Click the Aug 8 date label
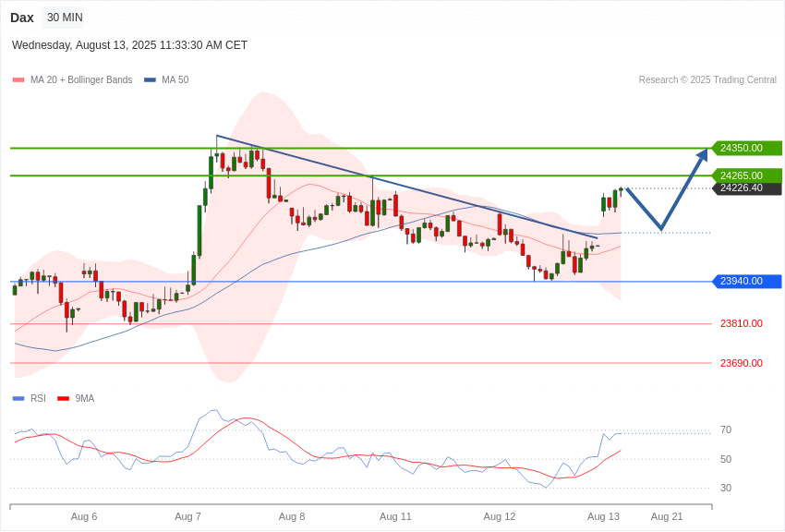The image size is (785, 532). (x=292, y=517)
